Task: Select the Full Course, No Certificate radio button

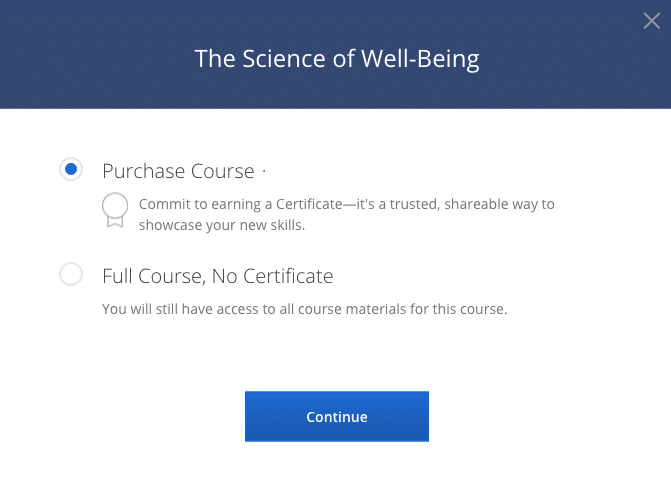Action: (71, 274)
